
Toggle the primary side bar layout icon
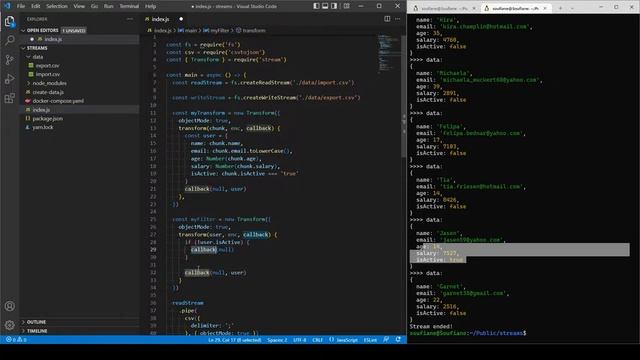pyautogui.click(x=316, y=6)
